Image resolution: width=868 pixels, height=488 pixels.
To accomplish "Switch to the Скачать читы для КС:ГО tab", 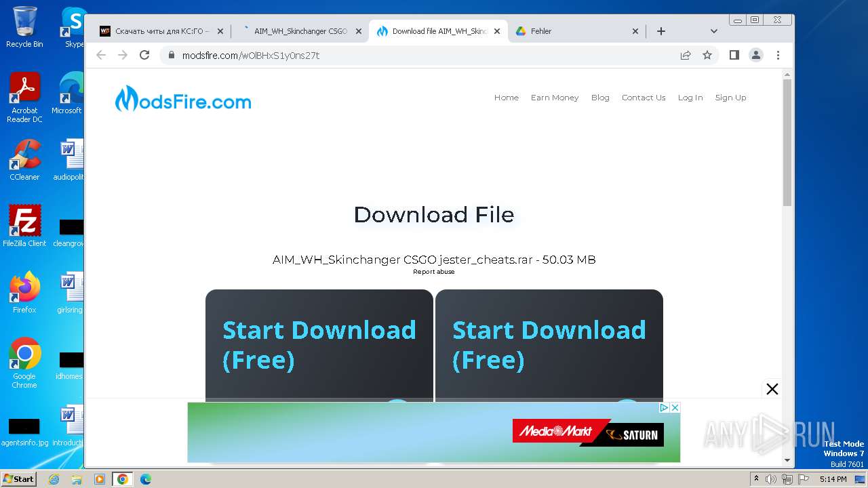I will [x=161, y=31].
